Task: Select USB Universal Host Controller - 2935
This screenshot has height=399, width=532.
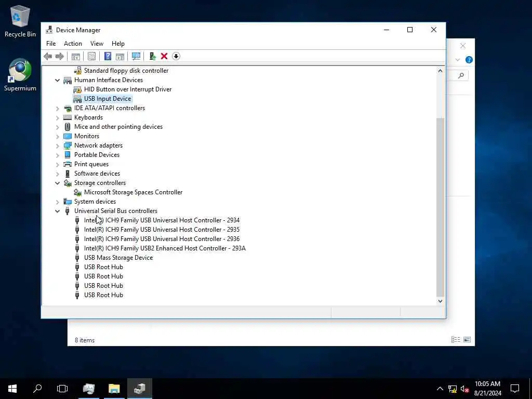Action: [162, 230]
